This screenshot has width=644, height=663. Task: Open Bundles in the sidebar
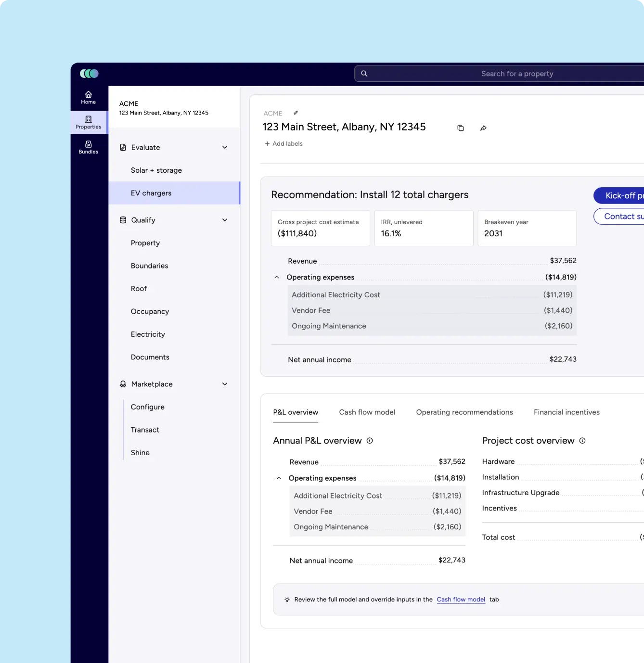click(89, 147)
